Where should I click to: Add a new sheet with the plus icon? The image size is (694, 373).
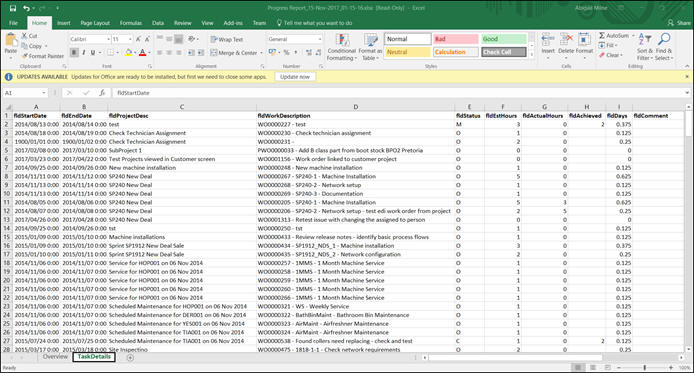click(130, 358)
